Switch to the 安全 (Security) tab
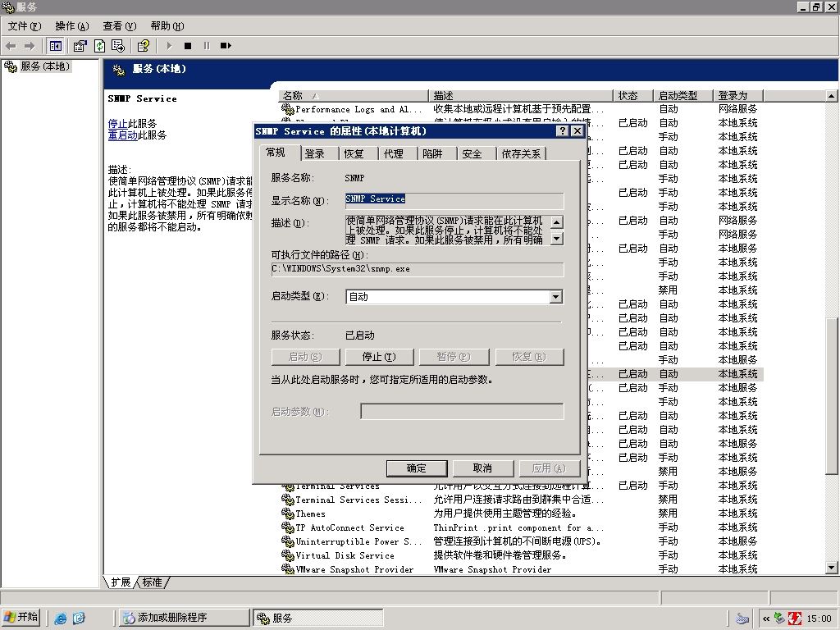Screen dimensions: 840x630 pos(472,153)
